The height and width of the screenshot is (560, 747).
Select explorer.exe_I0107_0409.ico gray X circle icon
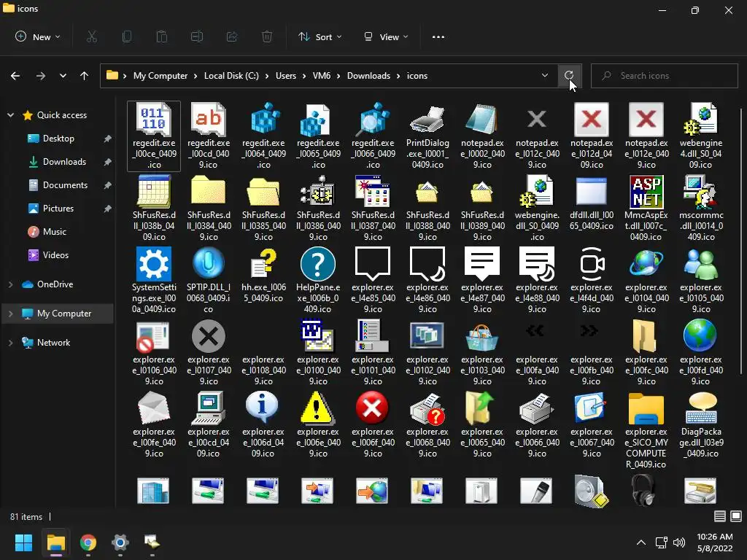(208, 352)
